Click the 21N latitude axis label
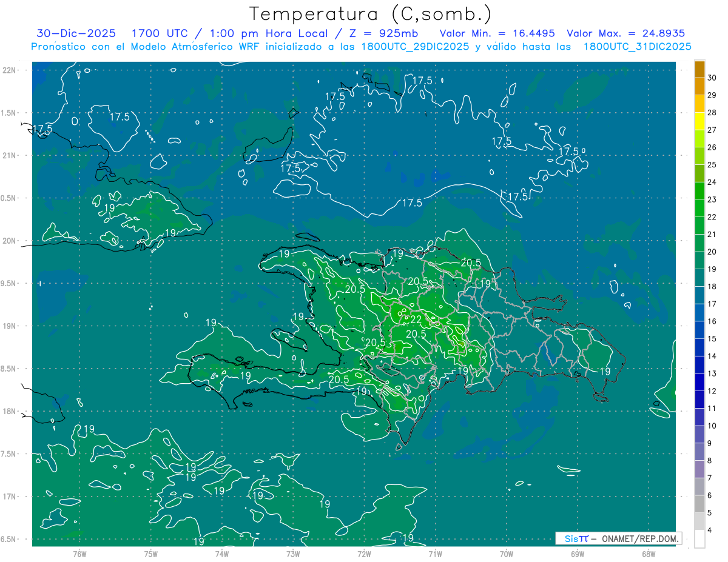The height and width of the screenshot is (562, 728). click(9, 155)
